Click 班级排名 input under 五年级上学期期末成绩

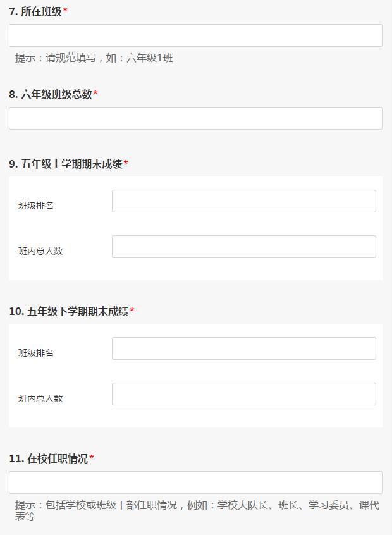pos(243,201)
